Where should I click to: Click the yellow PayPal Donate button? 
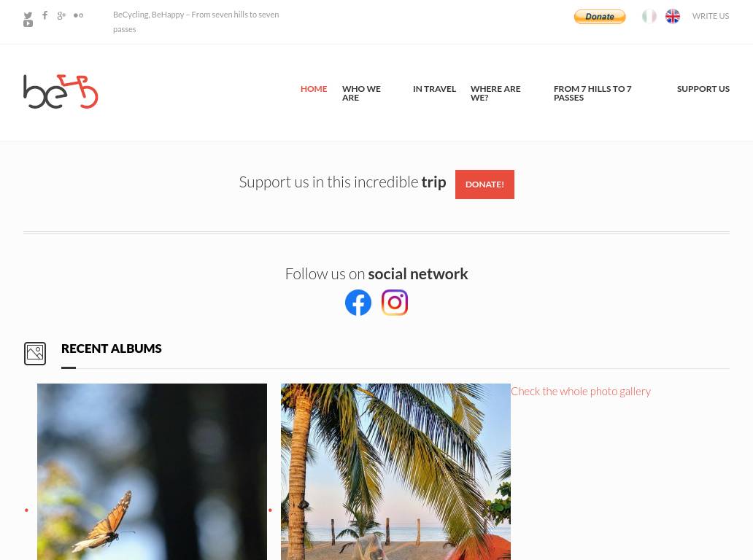tap(600, 16)
